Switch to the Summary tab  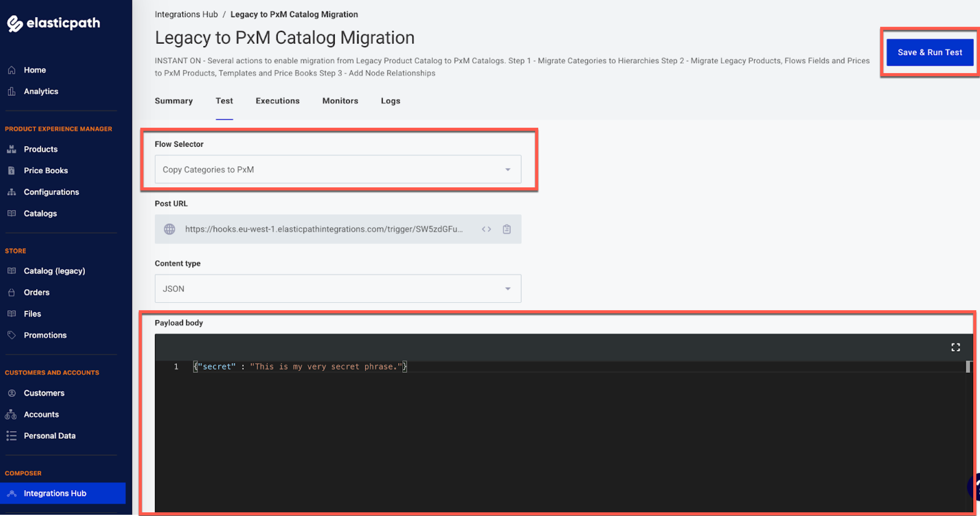tap(174, 100)
